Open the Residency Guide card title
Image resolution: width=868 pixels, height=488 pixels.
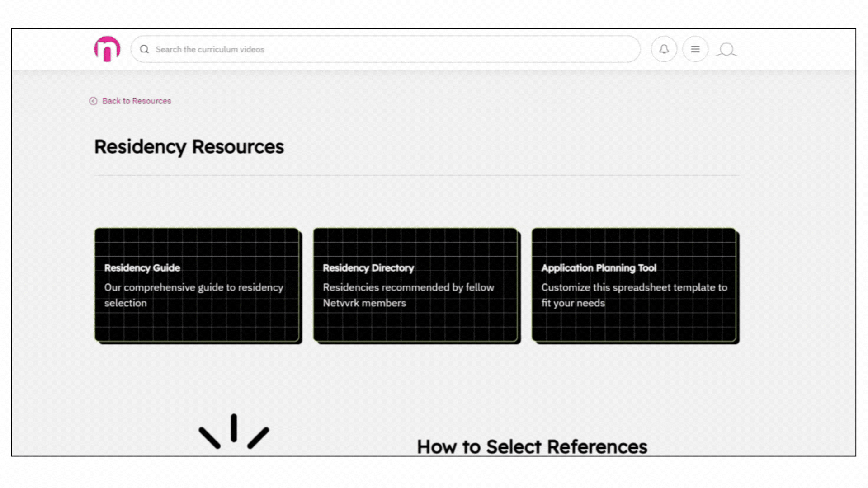pos(142,268)
